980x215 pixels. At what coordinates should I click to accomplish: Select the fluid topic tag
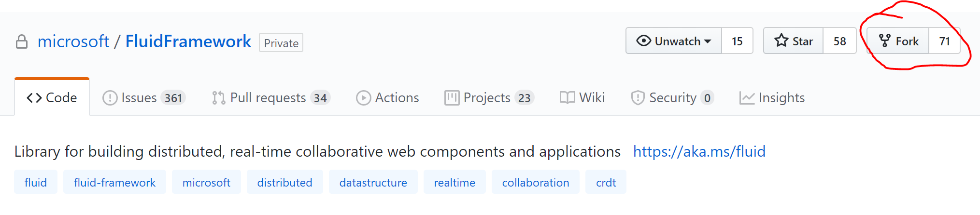pos(36,182)
